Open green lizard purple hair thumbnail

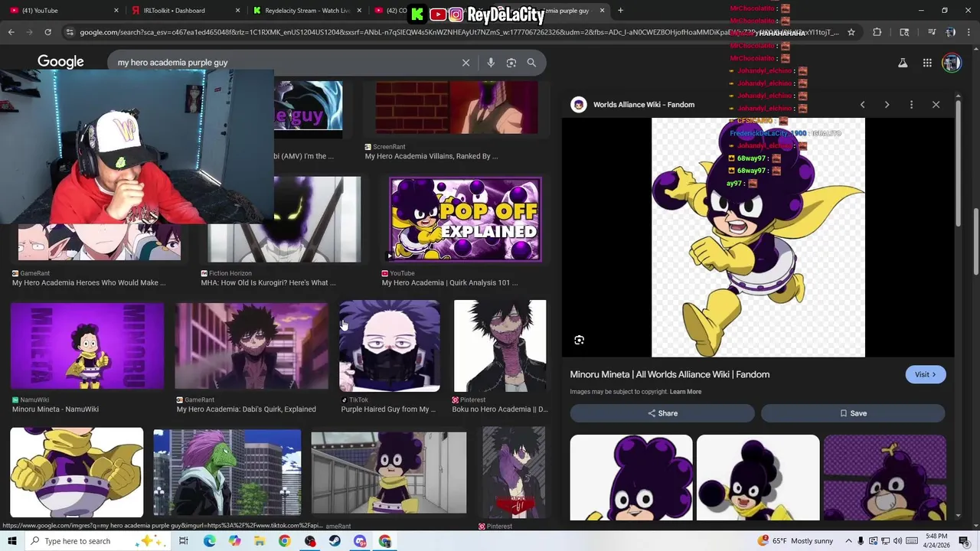(x=227, y=472)
